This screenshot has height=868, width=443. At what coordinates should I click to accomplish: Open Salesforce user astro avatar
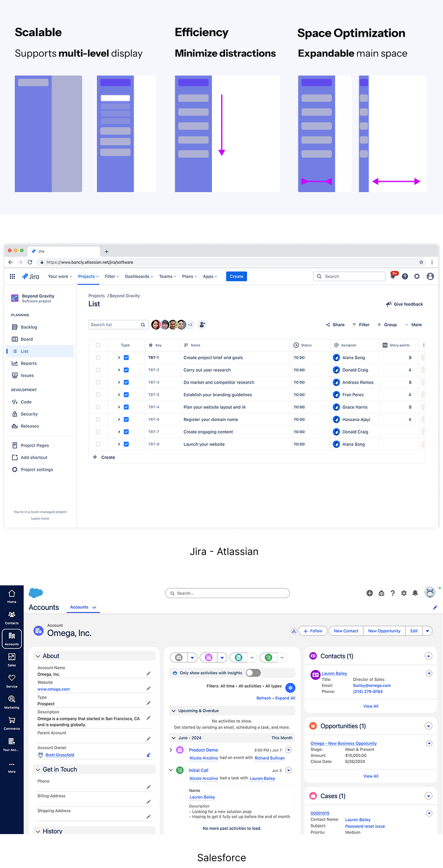(x=430, y=593)
